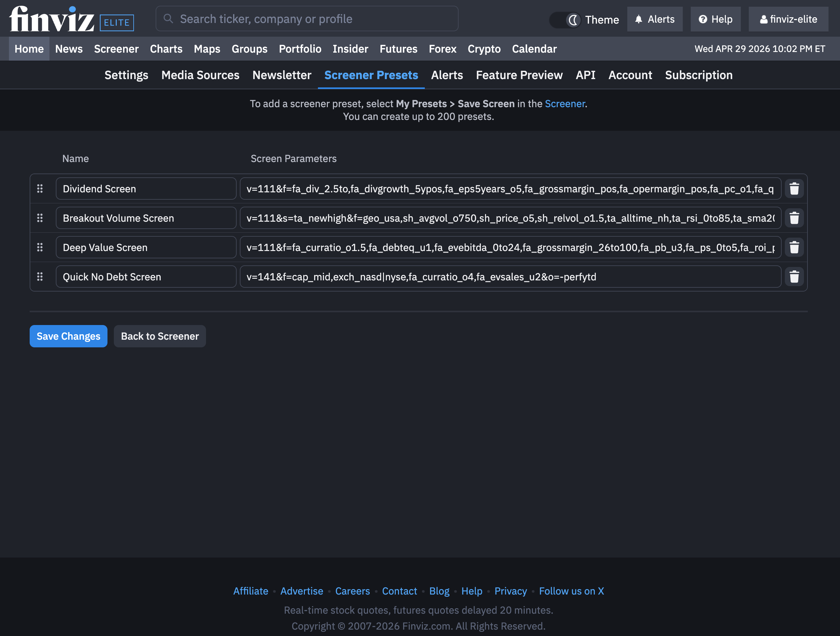Open the finviz-elite user account menu
Screen dimensions: 840x636
coord(788,19)
